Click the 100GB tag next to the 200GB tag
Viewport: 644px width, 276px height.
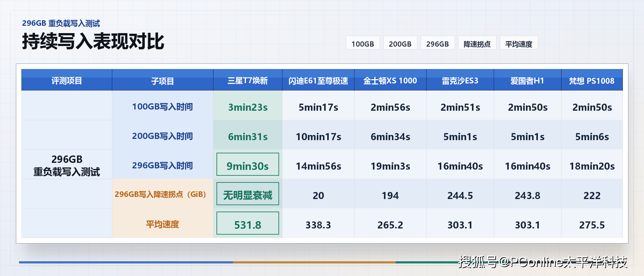[363, 43]
